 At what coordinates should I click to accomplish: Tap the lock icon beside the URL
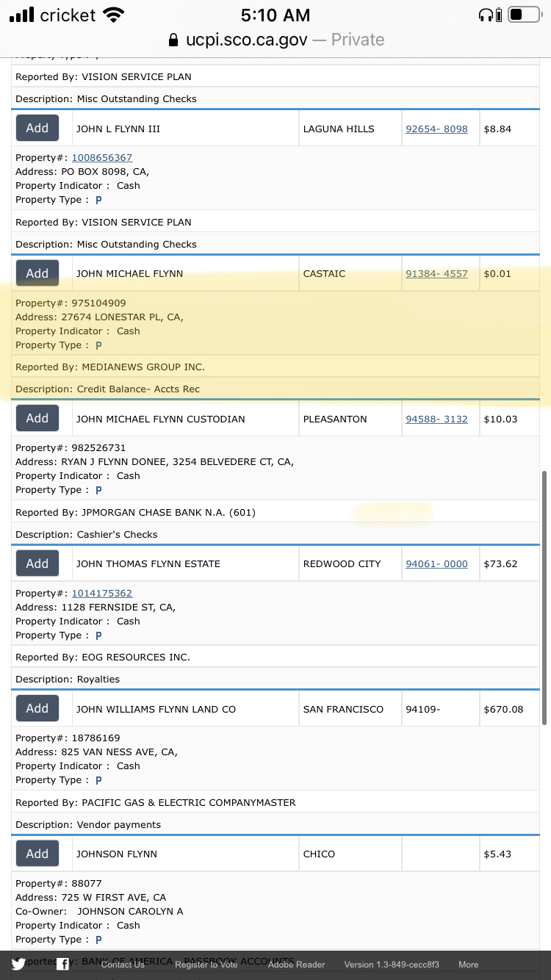click(173, 40)
